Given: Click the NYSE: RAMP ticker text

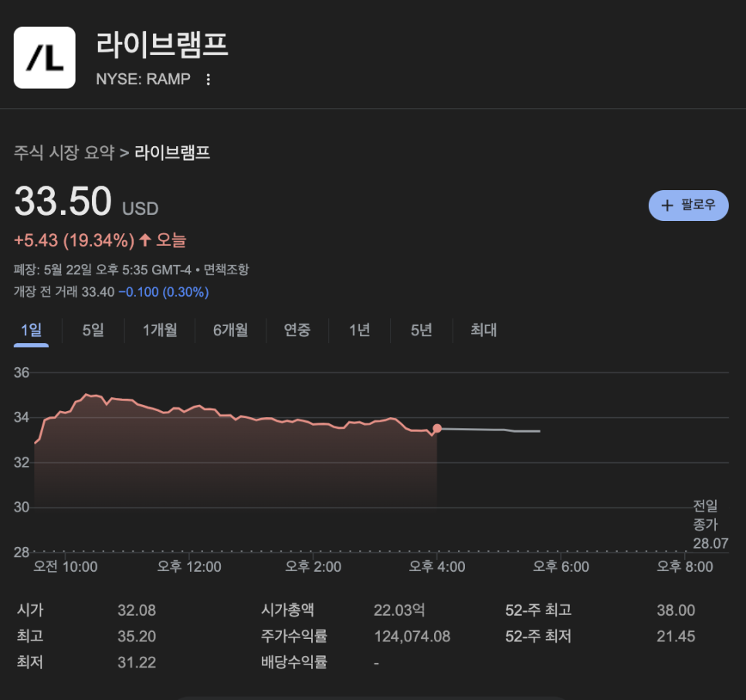Looking at the screenshot, I should [143, 79].
